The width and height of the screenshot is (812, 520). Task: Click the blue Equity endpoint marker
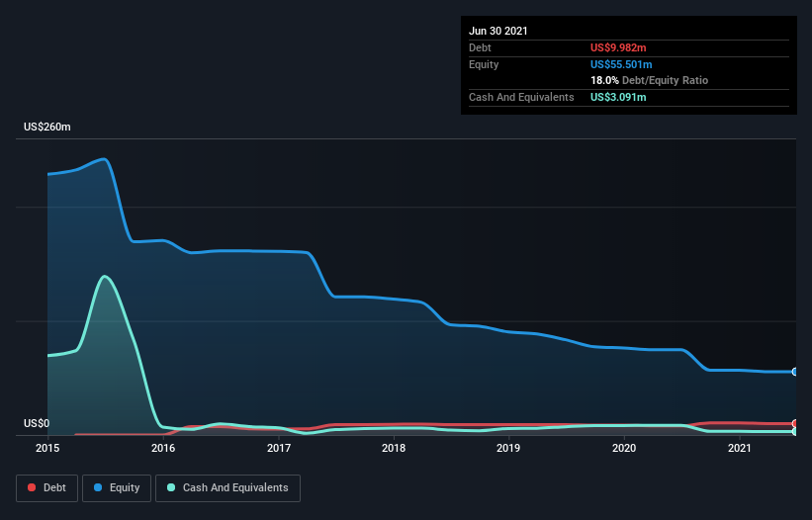[795, 372]
